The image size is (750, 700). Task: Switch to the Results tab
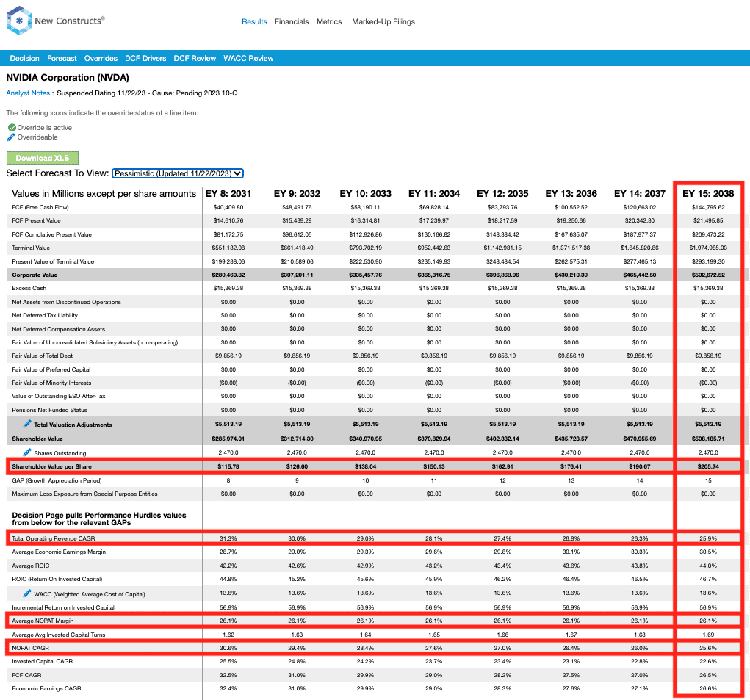[254, 21]
